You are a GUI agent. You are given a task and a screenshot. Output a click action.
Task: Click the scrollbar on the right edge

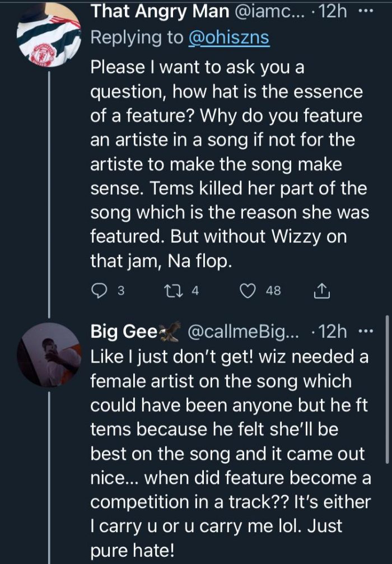coord(388,392)
